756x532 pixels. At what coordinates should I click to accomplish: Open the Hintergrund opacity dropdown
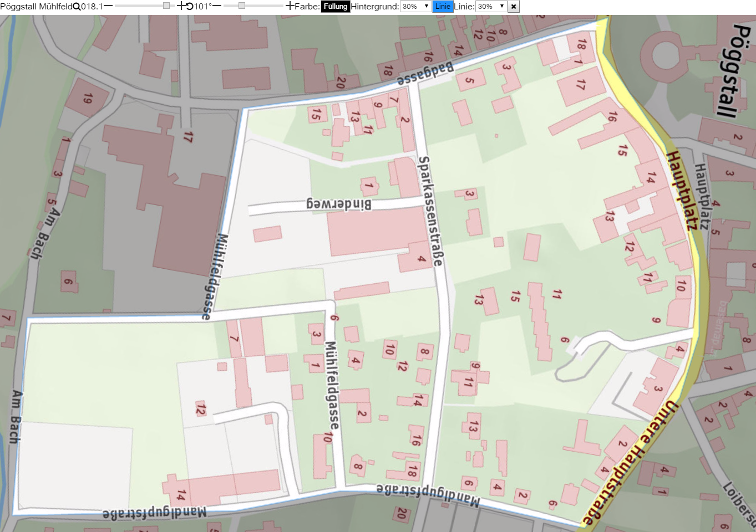pos(416,7)
